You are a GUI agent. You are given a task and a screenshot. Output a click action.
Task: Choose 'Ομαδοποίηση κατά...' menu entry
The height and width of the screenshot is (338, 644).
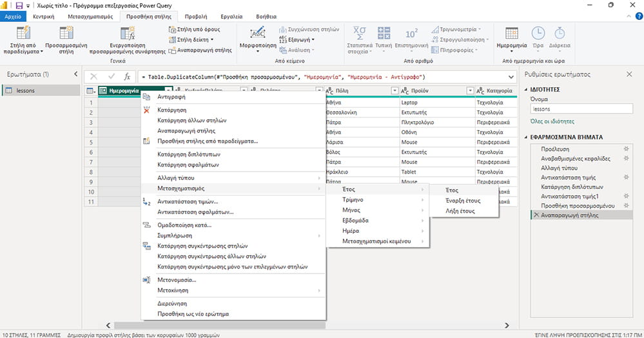[x=184, y=225]
